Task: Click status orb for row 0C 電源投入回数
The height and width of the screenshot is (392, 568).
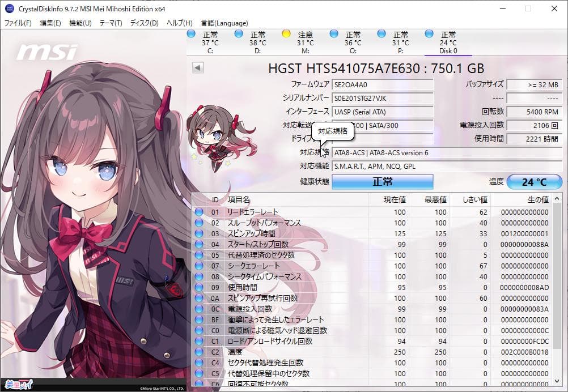Action: [x=199, y=309]
